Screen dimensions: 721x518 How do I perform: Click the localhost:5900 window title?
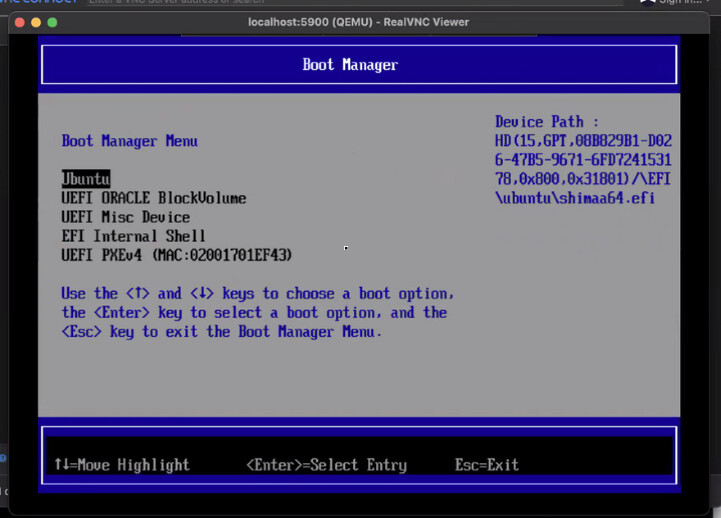click(x=358, y=22)
